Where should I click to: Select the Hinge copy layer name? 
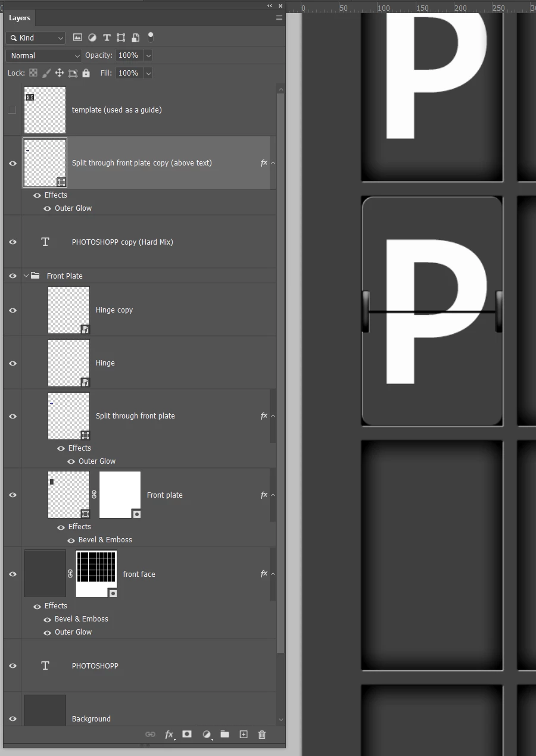click(114, 310)
